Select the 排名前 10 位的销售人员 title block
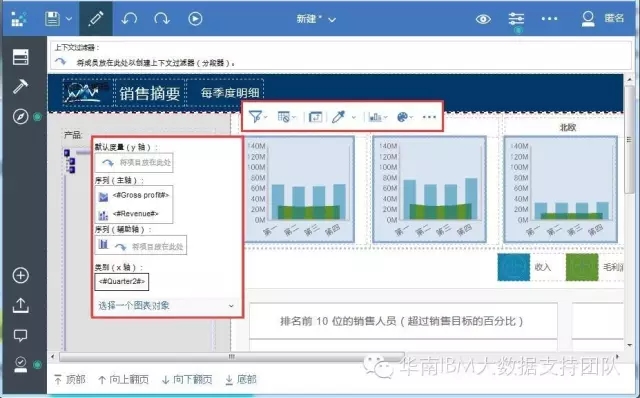This screenshot has width=640, height=398. 403,321
